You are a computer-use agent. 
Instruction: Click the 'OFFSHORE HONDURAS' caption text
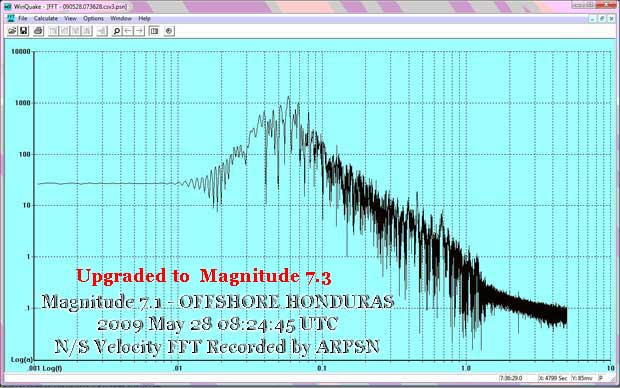coord(287,302)
